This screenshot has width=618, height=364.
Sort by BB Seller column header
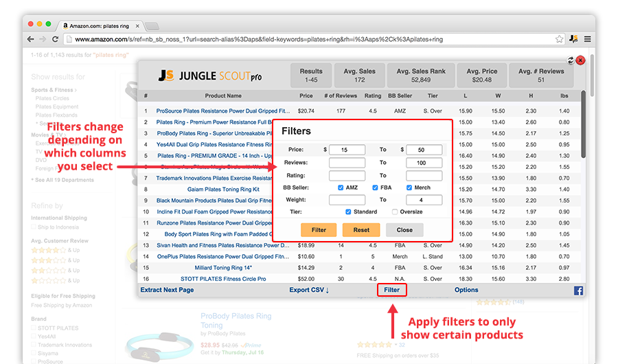400,96
